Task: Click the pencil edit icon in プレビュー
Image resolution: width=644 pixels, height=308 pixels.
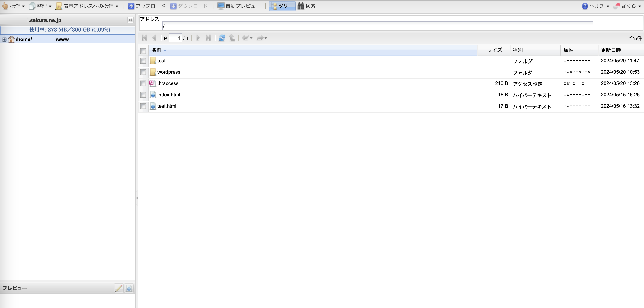Action: pos(119,288)
